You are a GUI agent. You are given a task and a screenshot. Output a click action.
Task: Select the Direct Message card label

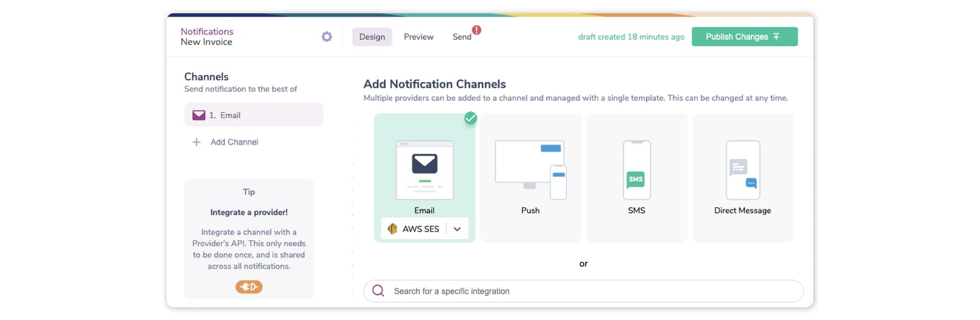[743, 211]
